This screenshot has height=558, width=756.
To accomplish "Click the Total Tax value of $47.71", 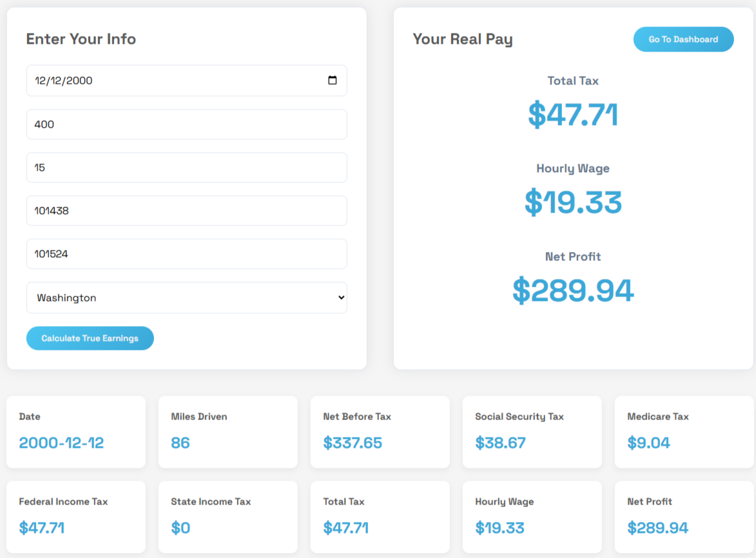I will [x=573, y=115].
